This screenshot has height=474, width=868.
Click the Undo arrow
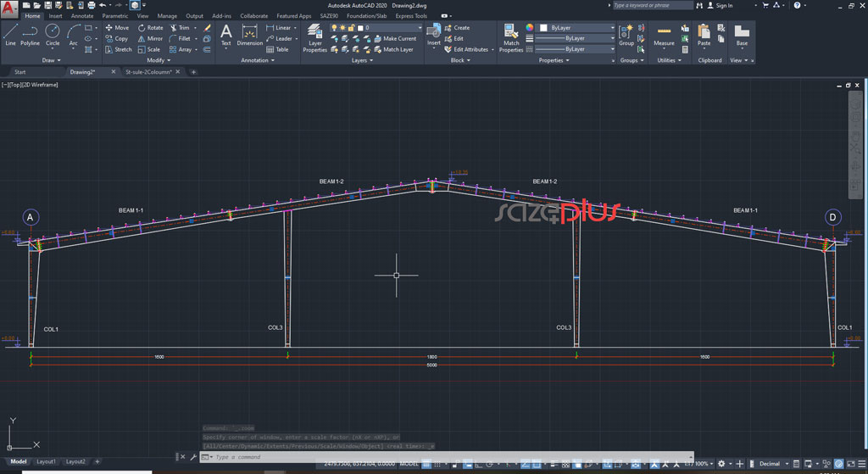coord(103,5)
